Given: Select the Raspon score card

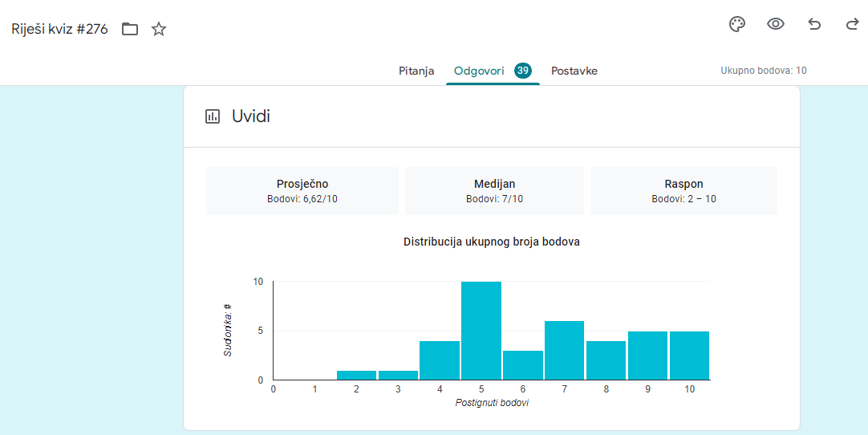Looking at the screenshot, I should pos(683,191).
